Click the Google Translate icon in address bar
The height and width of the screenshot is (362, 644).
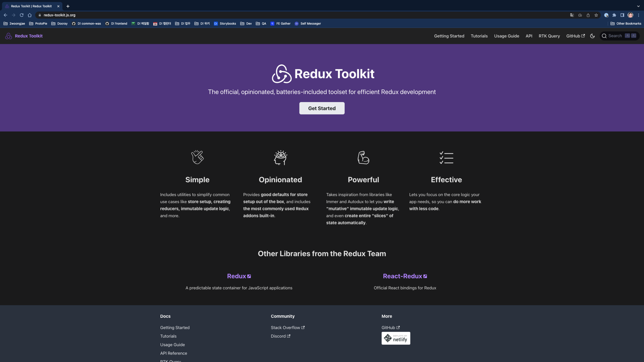[x=572, y=15]
